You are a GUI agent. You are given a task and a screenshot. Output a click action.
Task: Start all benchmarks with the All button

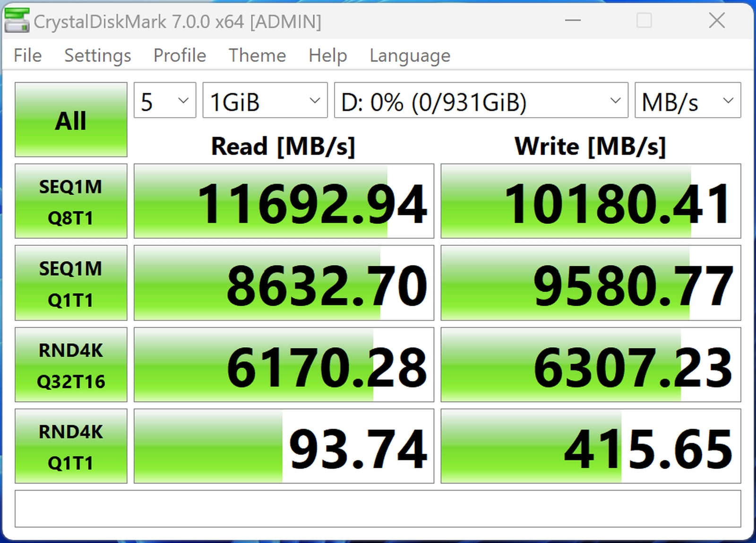pyautogui.click(x=71, y=120)
